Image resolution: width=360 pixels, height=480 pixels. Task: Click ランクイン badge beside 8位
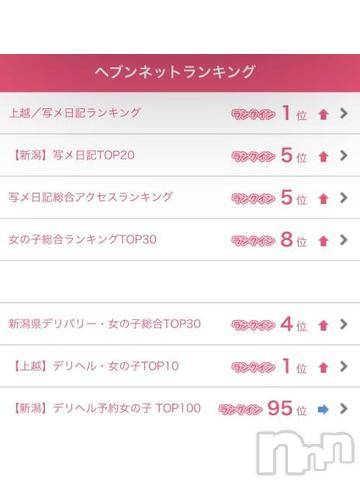coord(253,241)
